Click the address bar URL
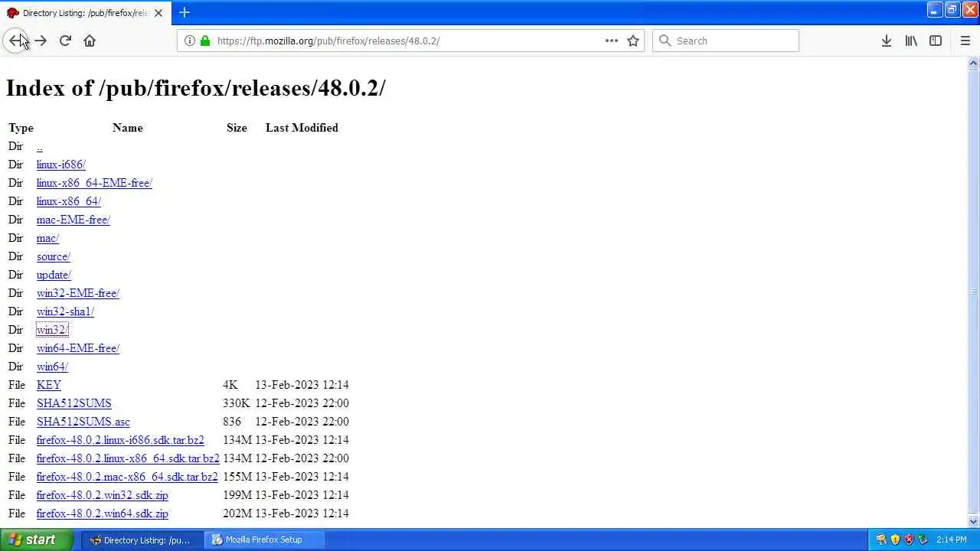Viewport: 980px width, 551px height. [328, 41]
